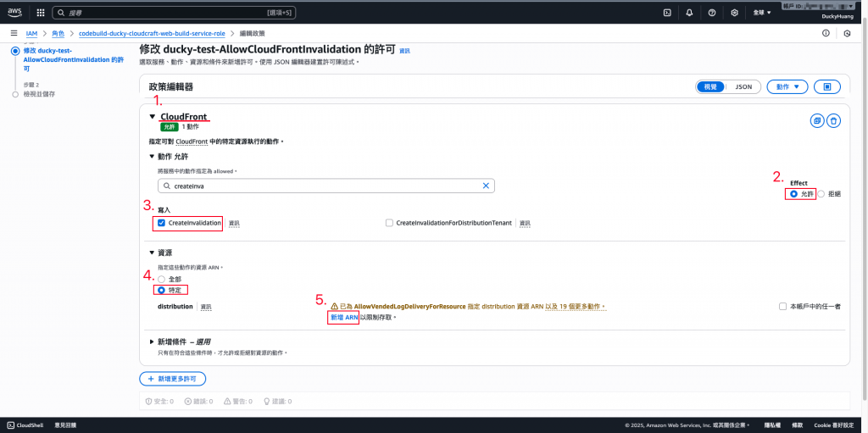Click the 警告: 0 status indicator
The image size is (868, 433).
(238, 401)
